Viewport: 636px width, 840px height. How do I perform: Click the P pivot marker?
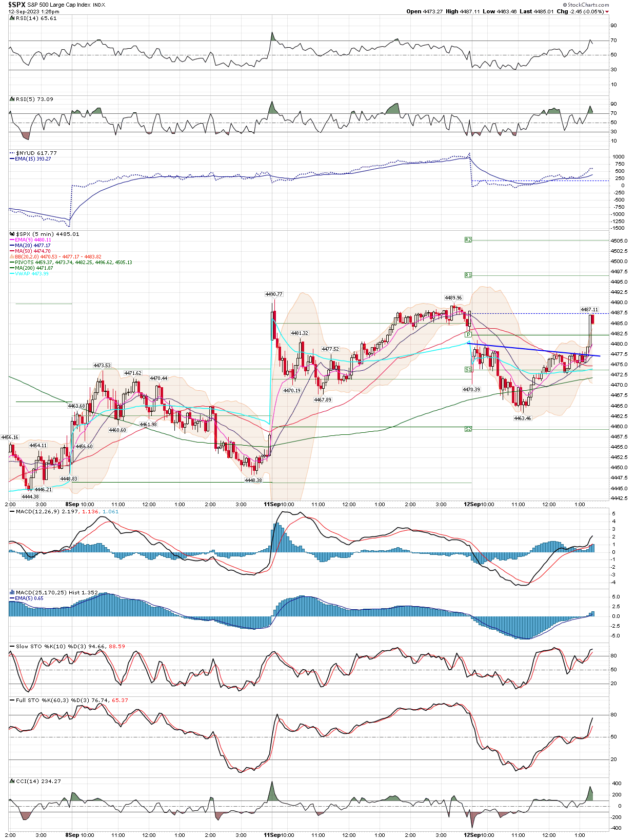[x=468, y=334]
